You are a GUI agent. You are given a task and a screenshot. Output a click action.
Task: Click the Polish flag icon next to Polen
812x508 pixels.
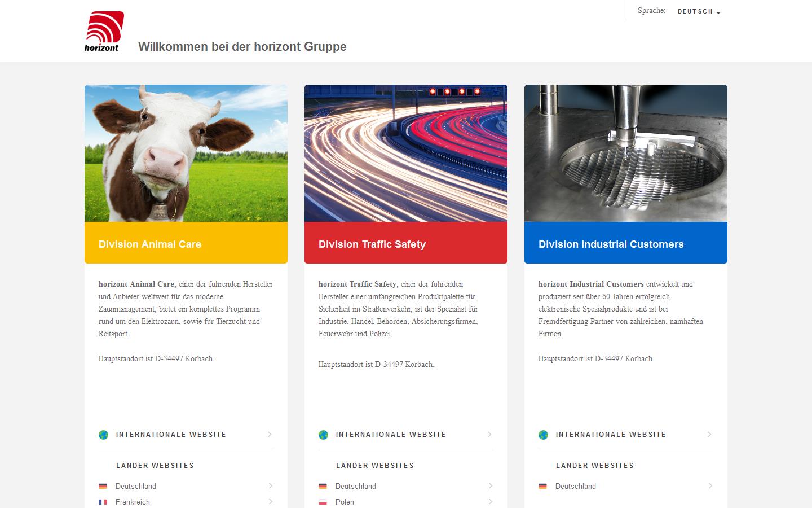pos(323,502)
